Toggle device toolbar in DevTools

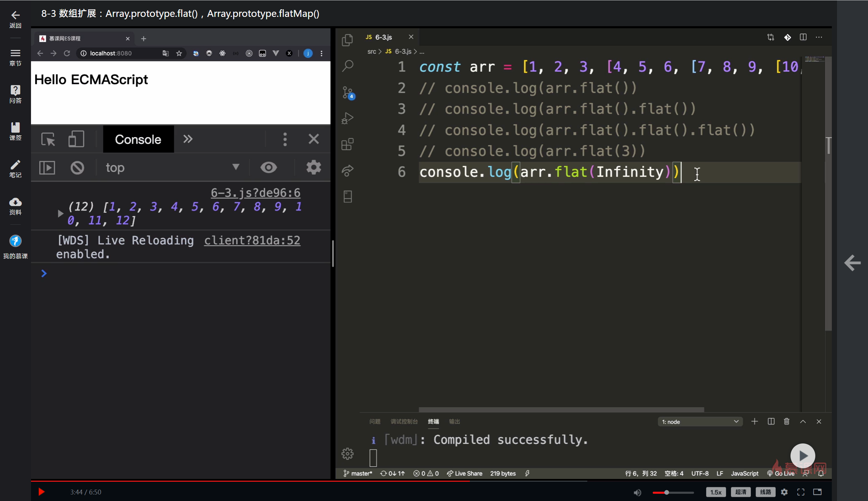pyautogui.click(x=76, y=140)
